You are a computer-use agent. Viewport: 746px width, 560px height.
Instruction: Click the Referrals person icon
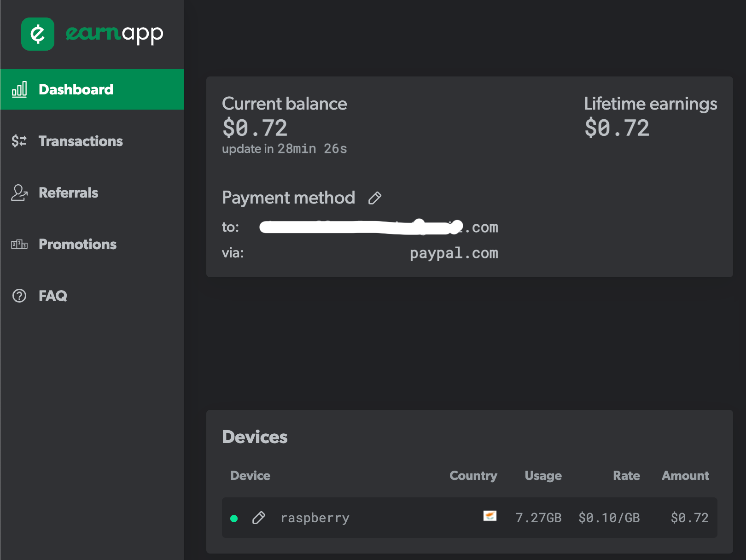coord(18,193)
